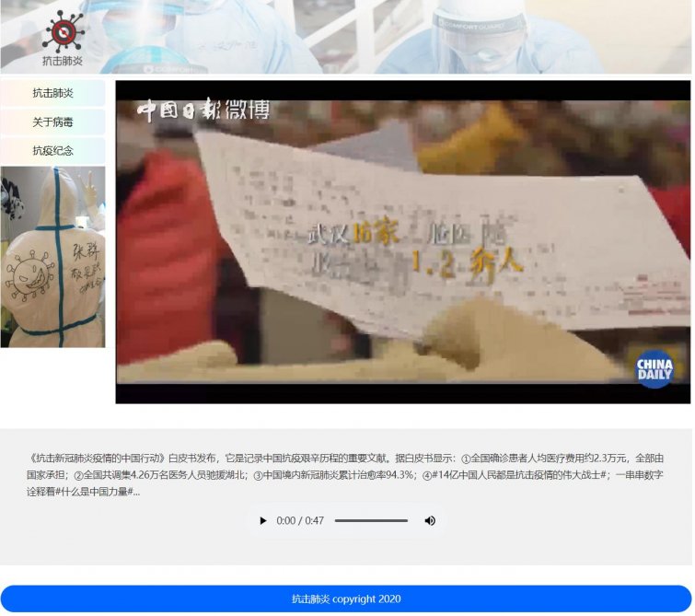Mute the audio with the speaker icon
The image size is (695, 616).
pos(430,521)
